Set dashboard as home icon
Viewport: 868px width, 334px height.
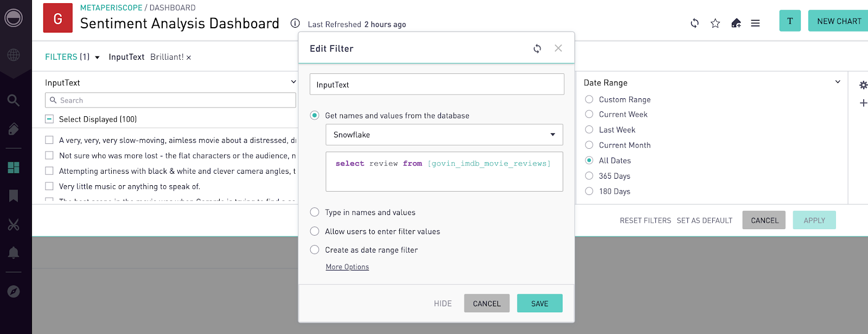[736, 23]
